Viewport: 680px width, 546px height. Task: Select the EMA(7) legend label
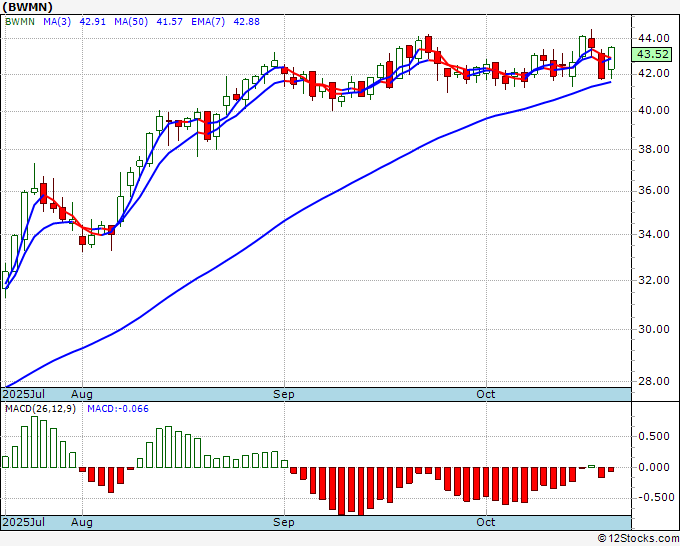click(x=208, y=22)
